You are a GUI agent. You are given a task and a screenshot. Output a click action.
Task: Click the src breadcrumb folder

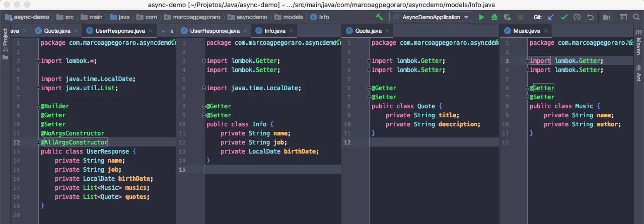click(x=65, y=17)
